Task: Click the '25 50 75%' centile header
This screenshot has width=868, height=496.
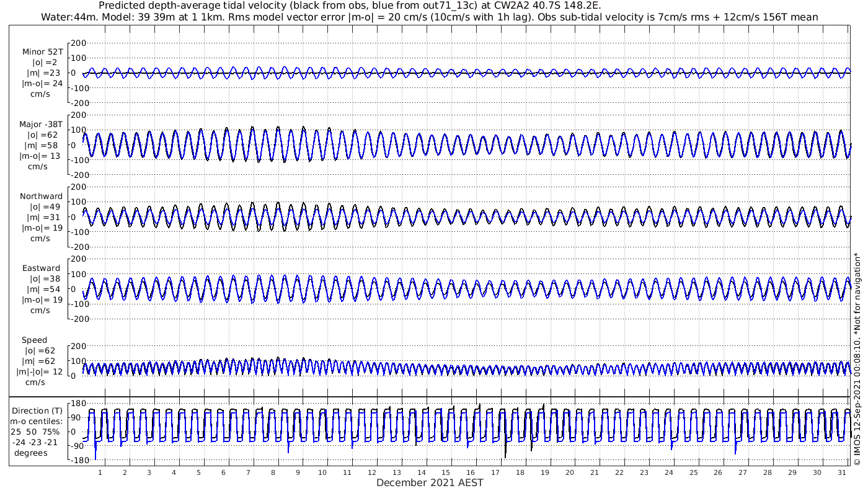Action: tap(35, 432)
